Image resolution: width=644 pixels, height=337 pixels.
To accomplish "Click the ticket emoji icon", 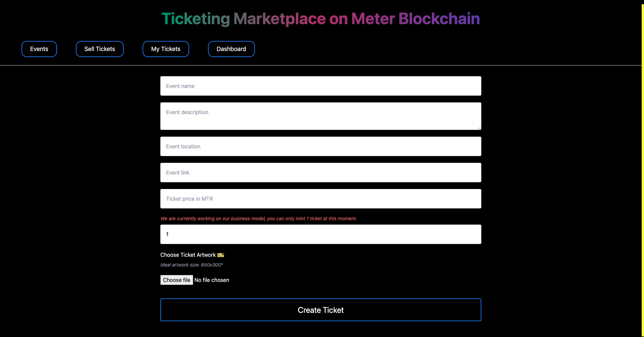I will click(221, 255).
